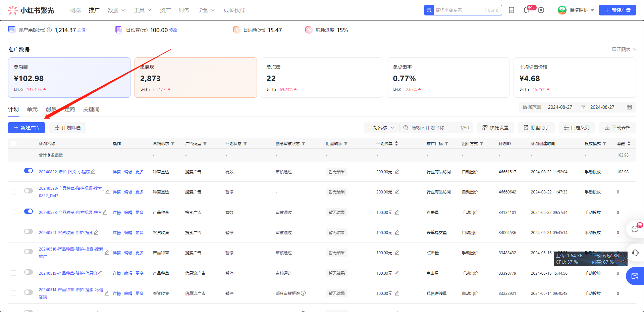Viewport: 644px width, 312px height.
Task: Open the 保椿陪护 account dropdown
Action: coord(582,10)
